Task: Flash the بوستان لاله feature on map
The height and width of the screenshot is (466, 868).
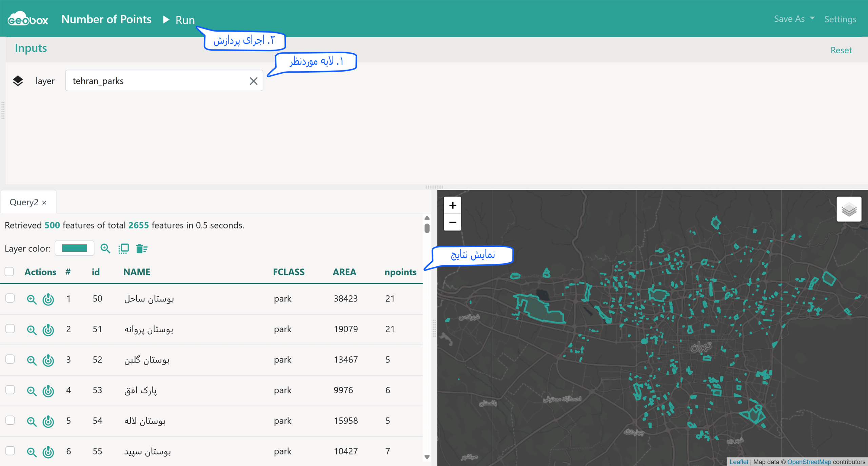Action: tap(48, 421)
